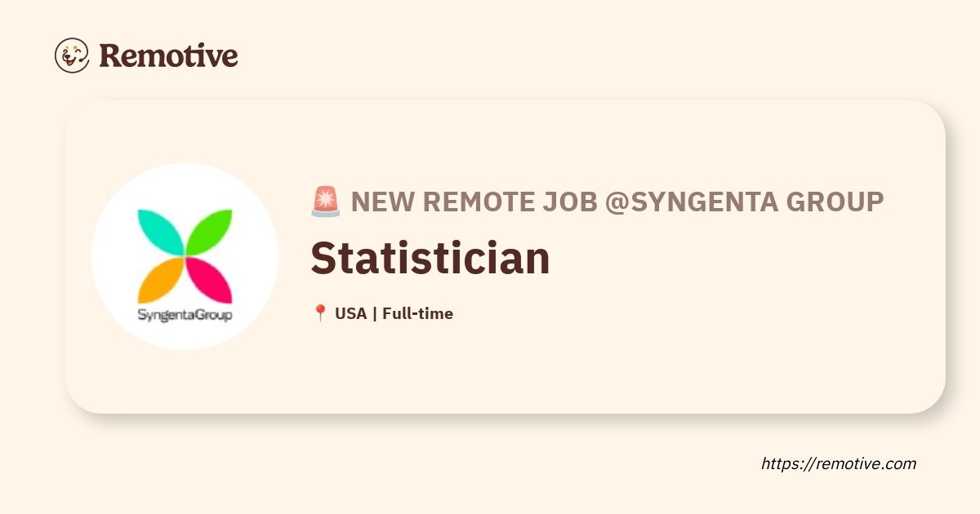Open the Remotive wordmark in header
Screen dimensions: 980x514
point(168,55)
